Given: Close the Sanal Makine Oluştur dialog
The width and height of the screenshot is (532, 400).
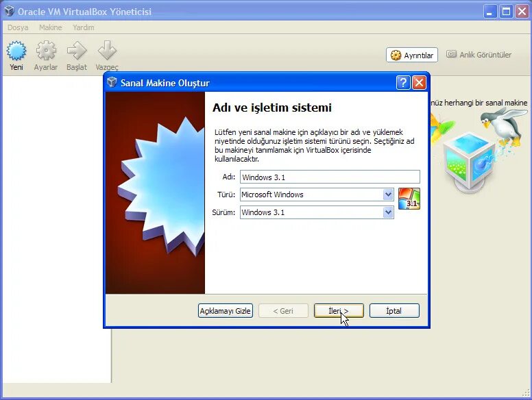Looking at the screenshot, I should (419, 82).
